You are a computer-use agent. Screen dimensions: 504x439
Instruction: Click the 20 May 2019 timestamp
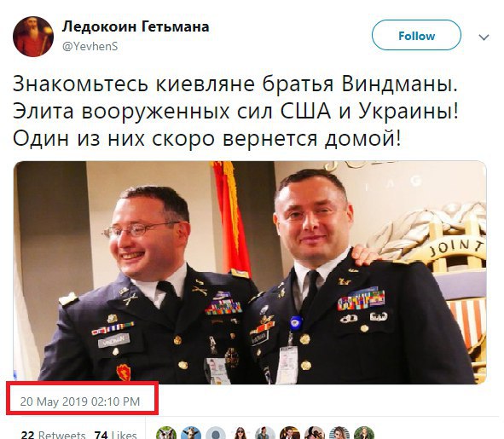(x=80, y=401)
